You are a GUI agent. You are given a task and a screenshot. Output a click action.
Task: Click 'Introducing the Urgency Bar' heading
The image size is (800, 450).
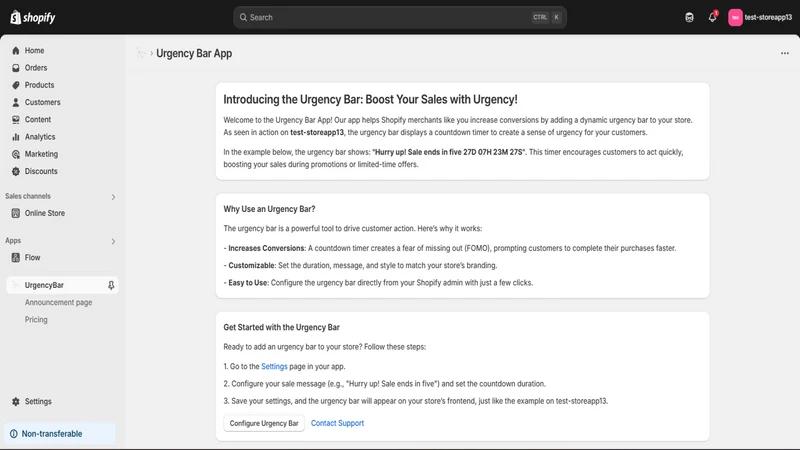(370, 99)
